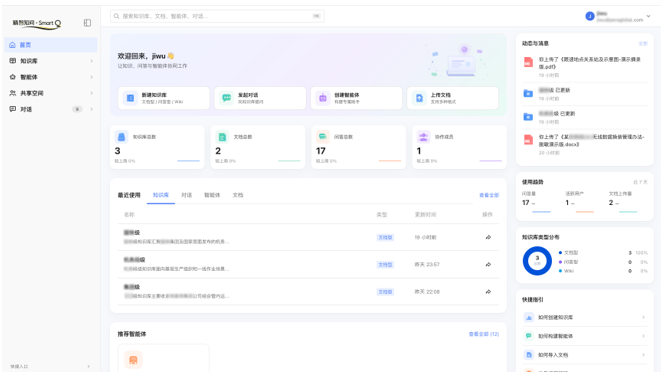Click the blue donut chart in 知识库类型分布
The width and height of the screenshot is (661, 375).
pos(537,261)
